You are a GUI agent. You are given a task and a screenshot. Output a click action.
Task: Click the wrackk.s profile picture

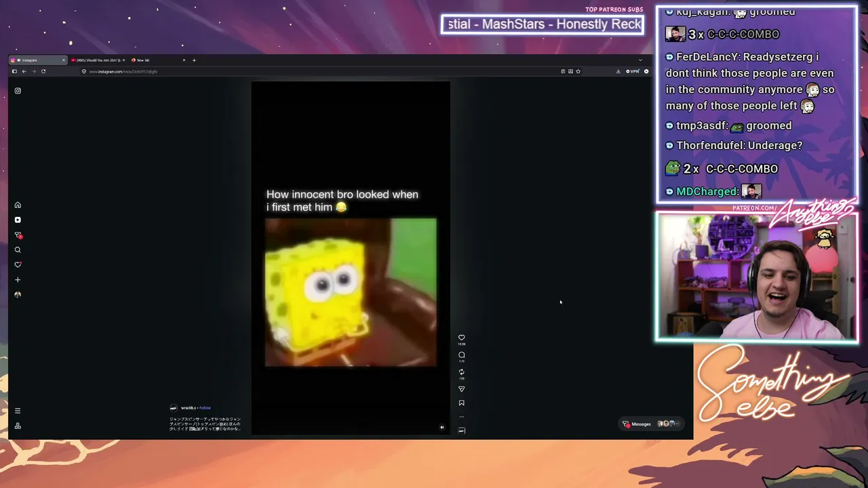point(174,408)
